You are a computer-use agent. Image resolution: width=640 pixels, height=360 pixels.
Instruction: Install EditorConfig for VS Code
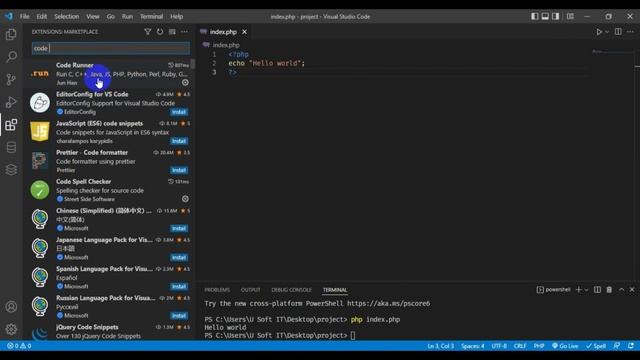179,112
